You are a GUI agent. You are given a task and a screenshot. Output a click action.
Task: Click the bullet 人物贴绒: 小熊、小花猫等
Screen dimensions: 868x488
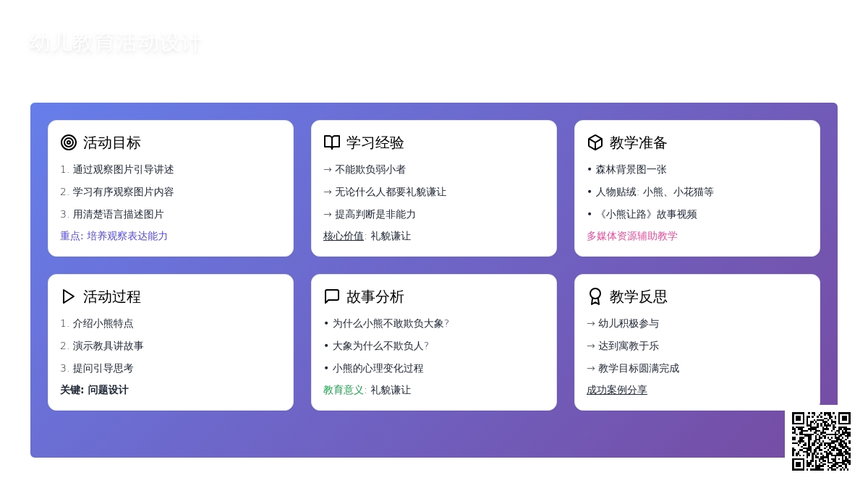coord(650,192)
